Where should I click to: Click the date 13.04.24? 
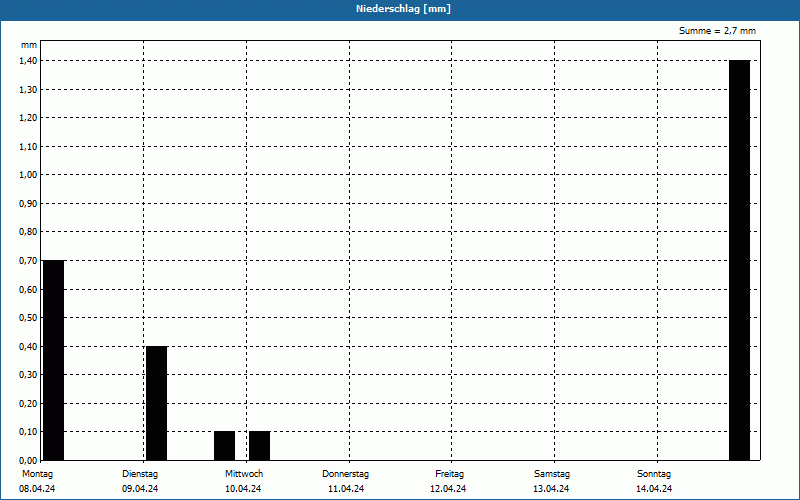pyautogui.click(x=551, y=489)
